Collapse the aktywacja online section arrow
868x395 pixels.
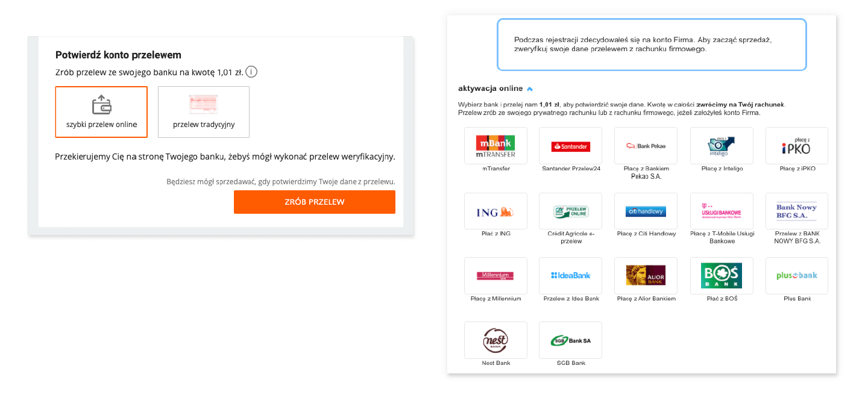(x=530, y=89)
